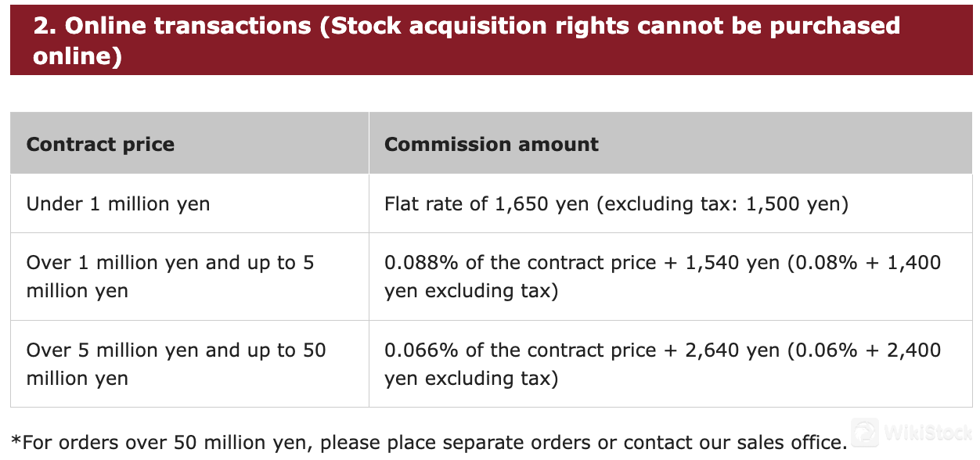The height and width of the screenshot is (460, 980).
Task: Click the WikiStock watermark text
Action: [x=928, y=433]
